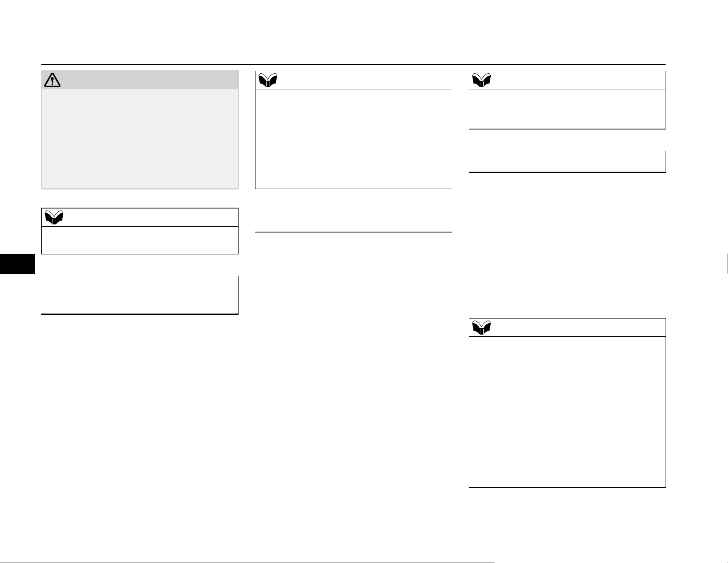The width and height of the screenshot is (728, 563).
Task: Click the header strip of the middle-column note
Action: pyautogui.click(x=353, y=80)
